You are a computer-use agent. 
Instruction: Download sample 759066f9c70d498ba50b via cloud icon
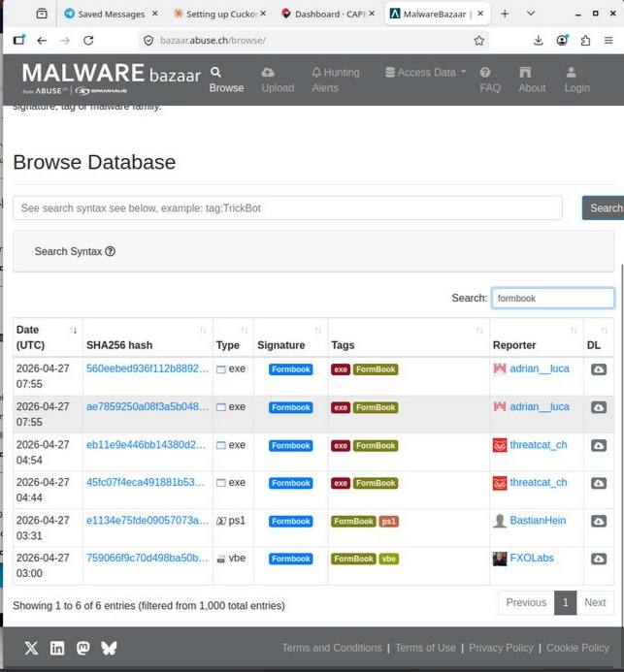[x=599, y=559]
